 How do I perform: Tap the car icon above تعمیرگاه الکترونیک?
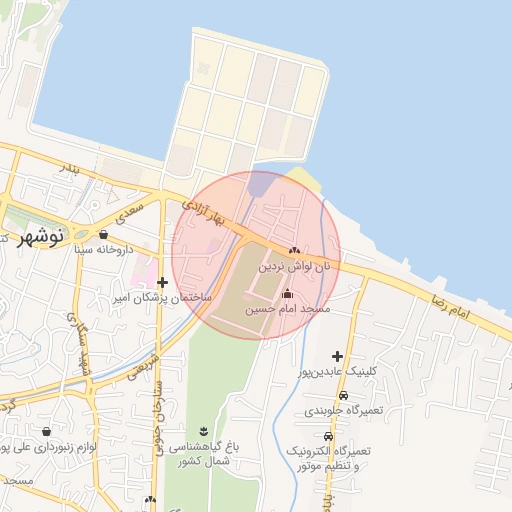click(328, 436)
